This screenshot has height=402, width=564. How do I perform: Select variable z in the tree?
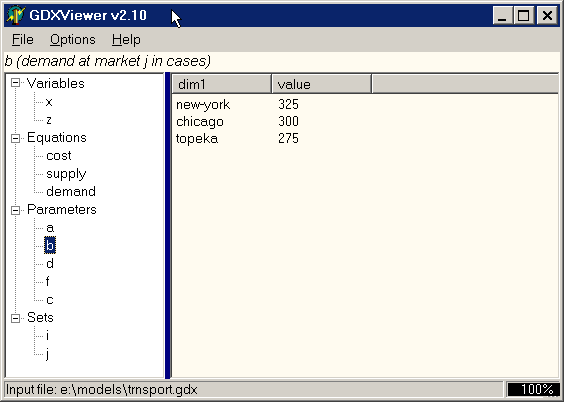[49, 120]
